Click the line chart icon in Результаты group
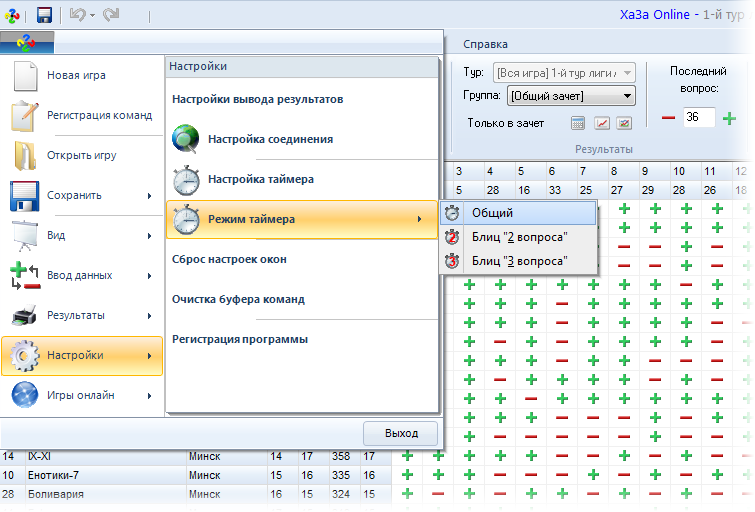This screenshot has width=755, height=512. pyautogui.click(x=602, y=123)
